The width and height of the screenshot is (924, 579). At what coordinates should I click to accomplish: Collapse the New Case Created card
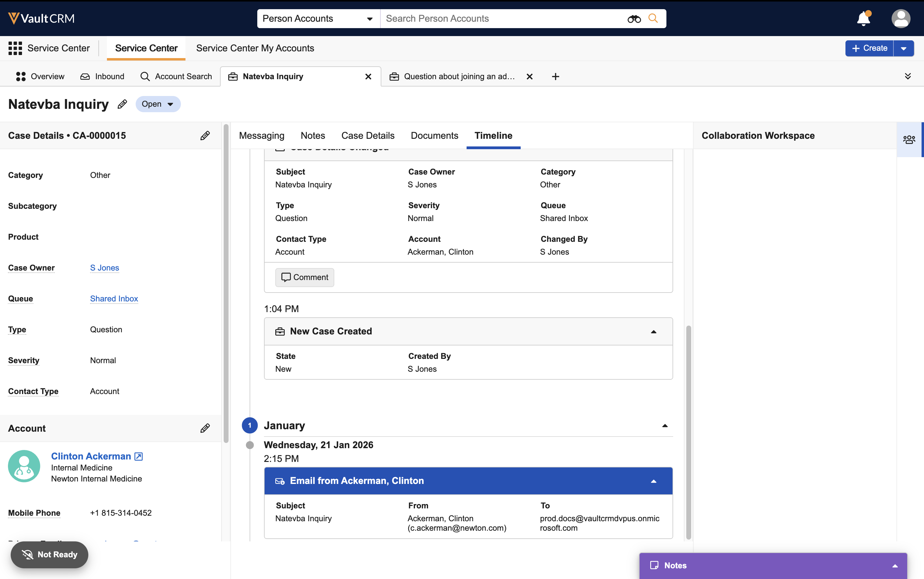click(x=653, y=332)
